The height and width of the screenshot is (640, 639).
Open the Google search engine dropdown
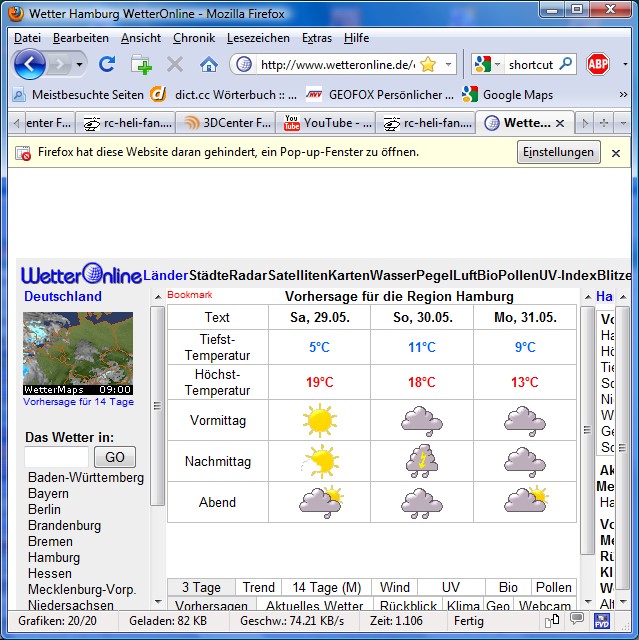click(488, 64)
